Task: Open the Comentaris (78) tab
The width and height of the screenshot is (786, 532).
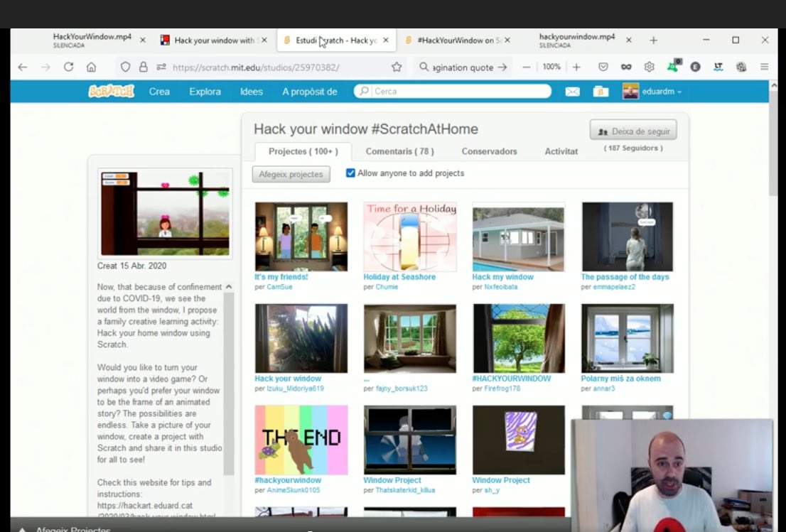Action: pos(399,151)
